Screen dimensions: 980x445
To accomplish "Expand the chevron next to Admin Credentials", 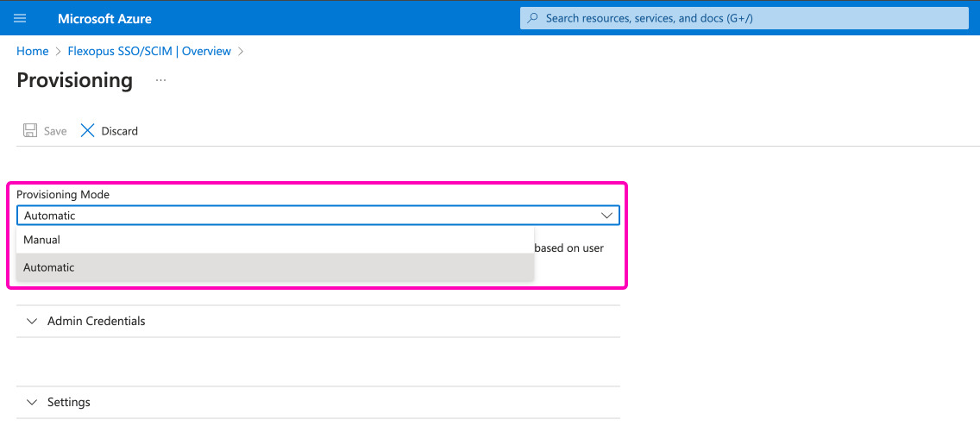I will point(33,321).
